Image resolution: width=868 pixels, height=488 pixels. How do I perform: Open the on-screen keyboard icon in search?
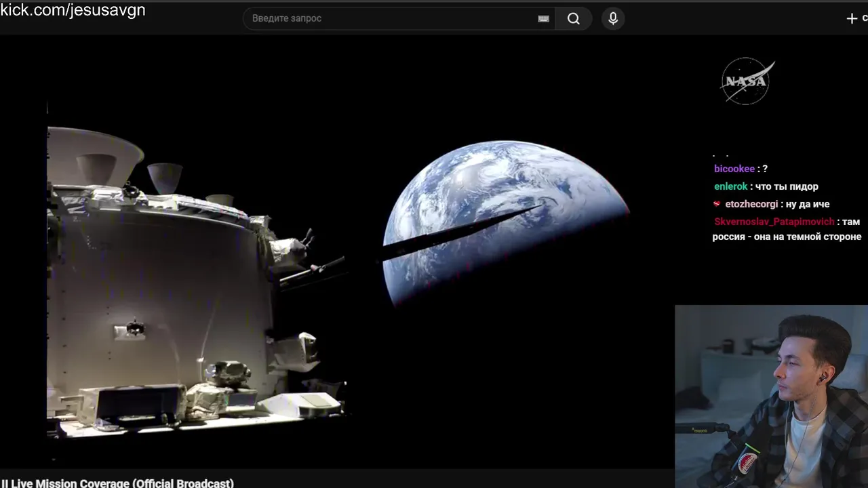543,19
